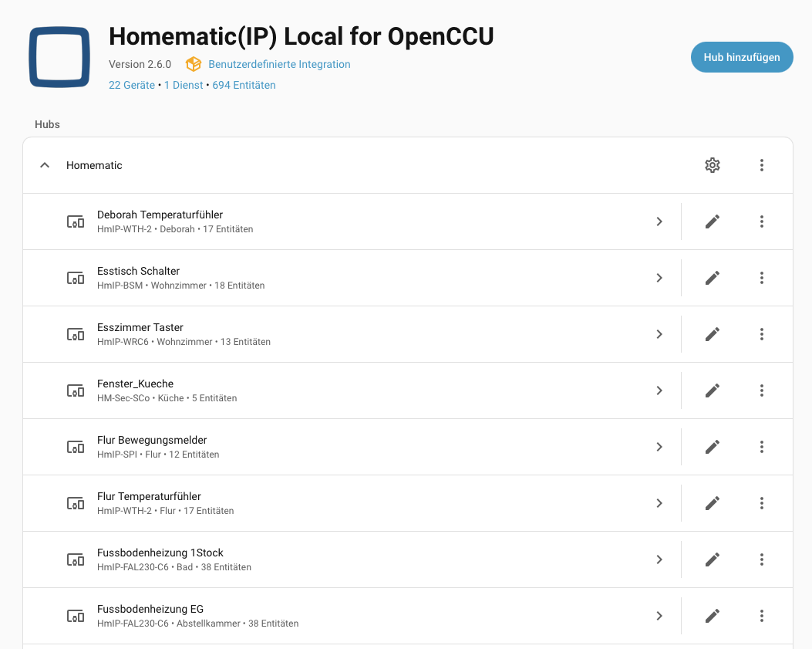This screenshot has width=812, height=649.
Task: Select Esstisch Schalter device name
Action: tap(138, 271)
